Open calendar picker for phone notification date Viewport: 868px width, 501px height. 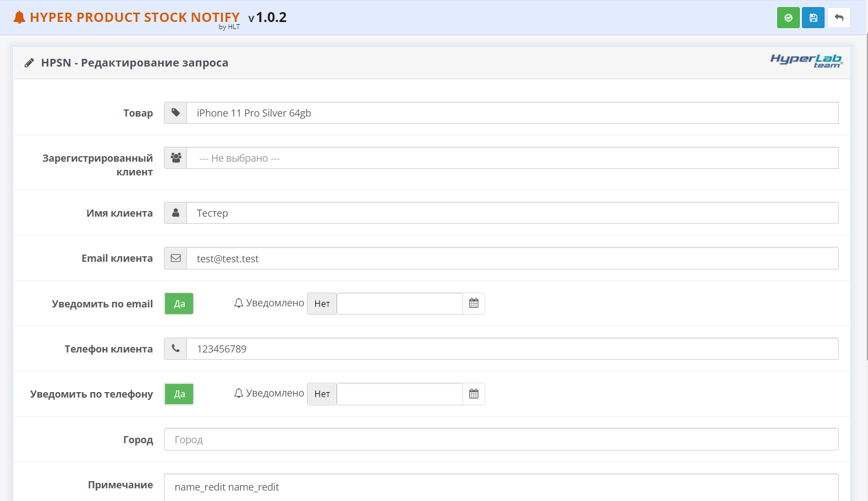(x=474, y=394)
